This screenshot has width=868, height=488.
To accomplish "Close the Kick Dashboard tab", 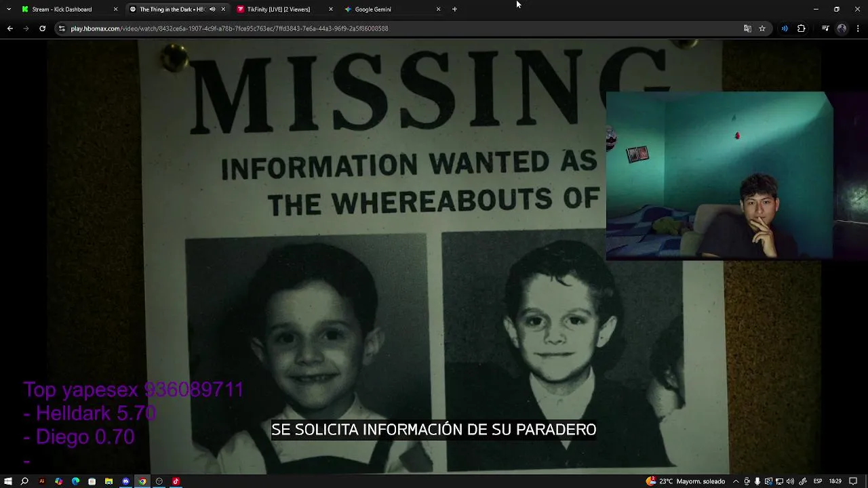I will tap(115, 9).
